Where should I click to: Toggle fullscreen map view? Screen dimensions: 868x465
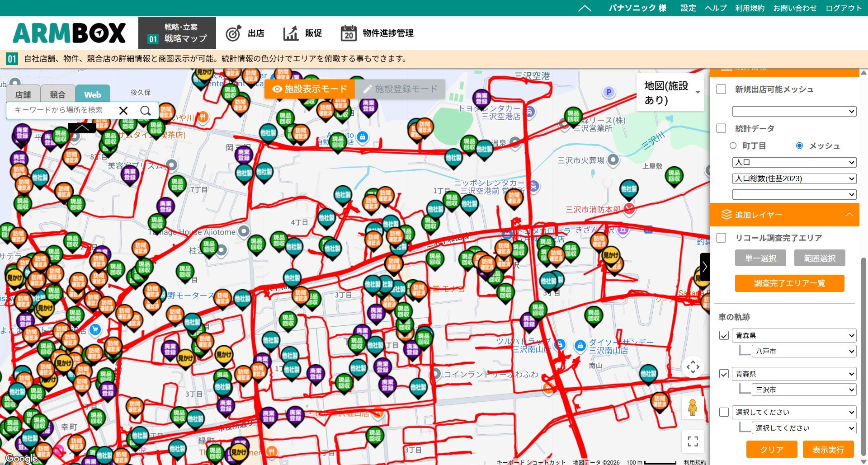(x=693, y=441)
